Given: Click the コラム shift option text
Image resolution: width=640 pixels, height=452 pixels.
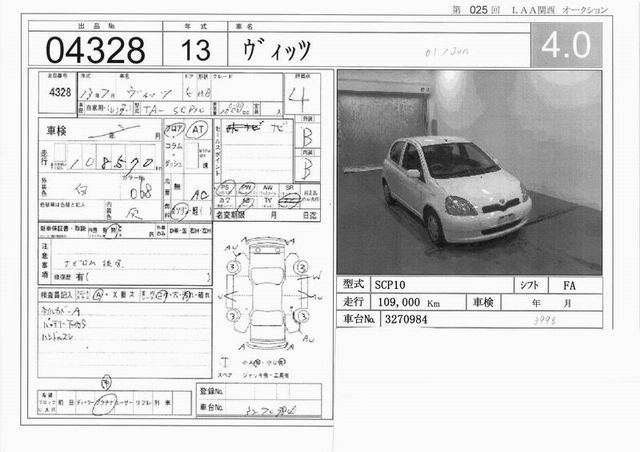Looking at the screenshot, I should click(x=173, y=147).
